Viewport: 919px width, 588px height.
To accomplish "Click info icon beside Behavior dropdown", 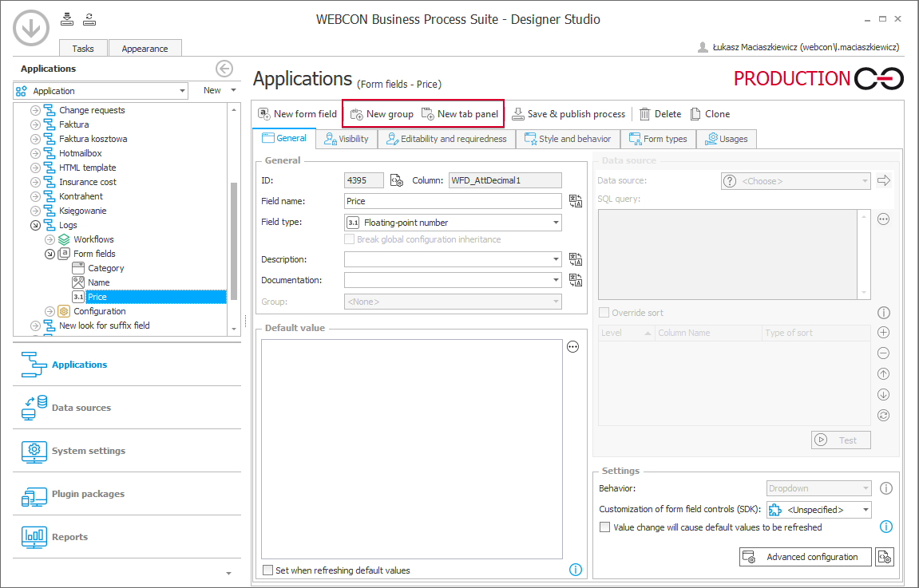I will [886, 487].
